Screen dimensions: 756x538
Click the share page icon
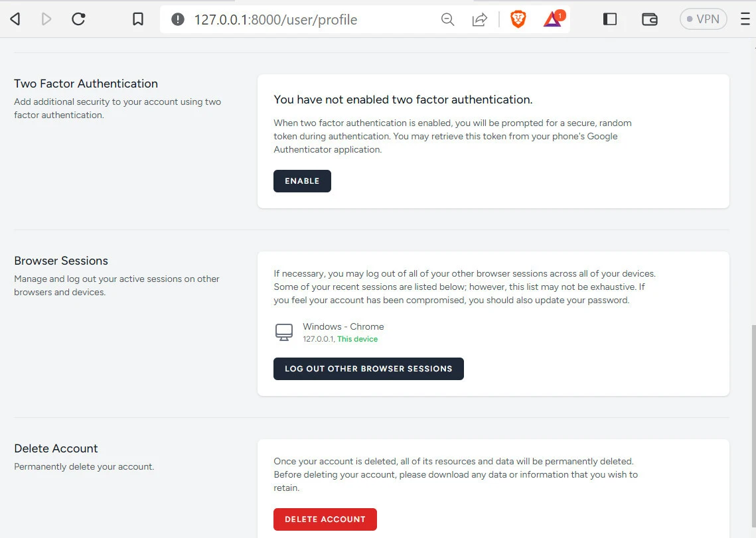tap(479, 19)
